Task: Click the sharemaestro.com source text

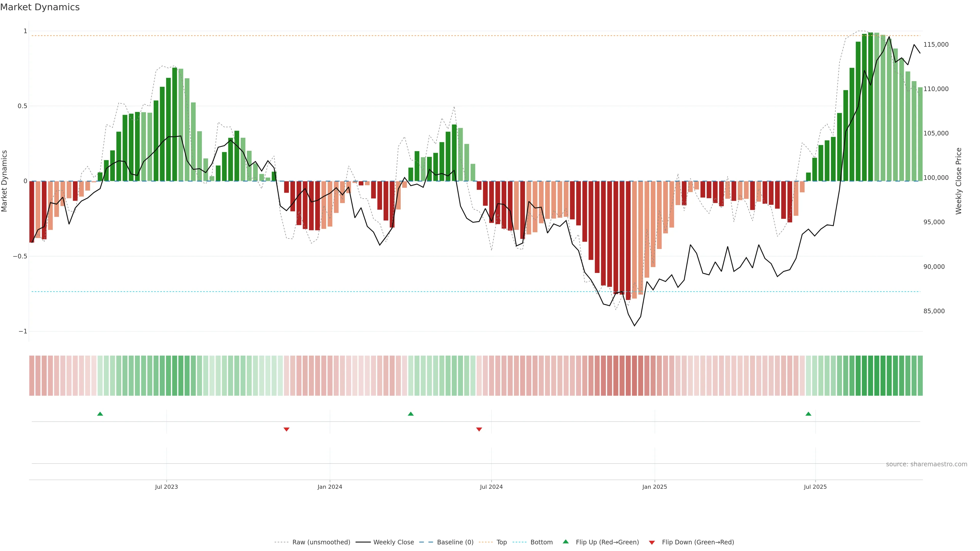Action: (926, 464)
